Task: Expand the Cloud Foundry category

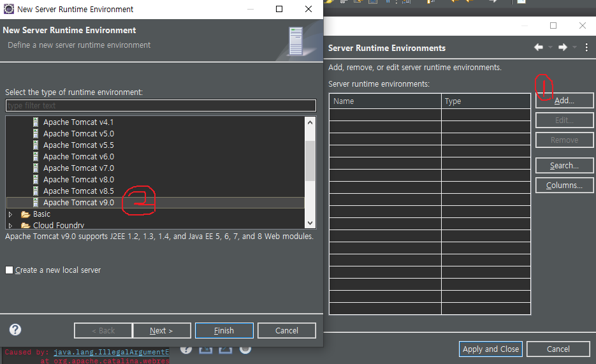Action: click(x=10, y=225)
